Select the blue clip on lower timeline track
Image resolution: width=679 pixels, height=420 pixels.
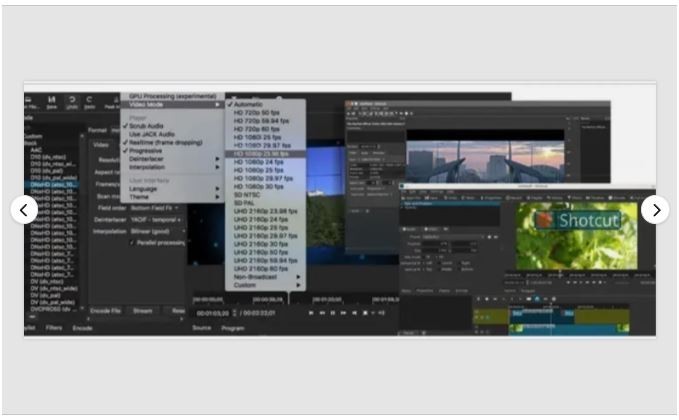(567, 329)
